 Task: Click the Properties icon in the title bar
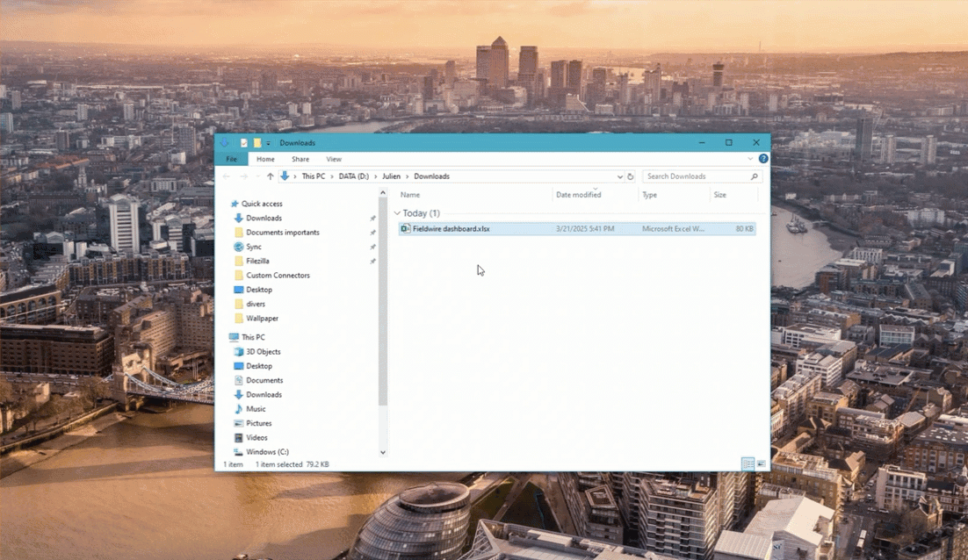(244, 143)
